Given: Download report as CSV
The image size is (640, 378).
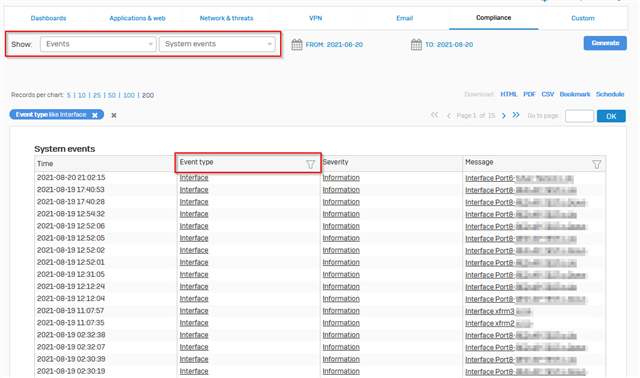Looking at the screenshot, I should (548, 94).
